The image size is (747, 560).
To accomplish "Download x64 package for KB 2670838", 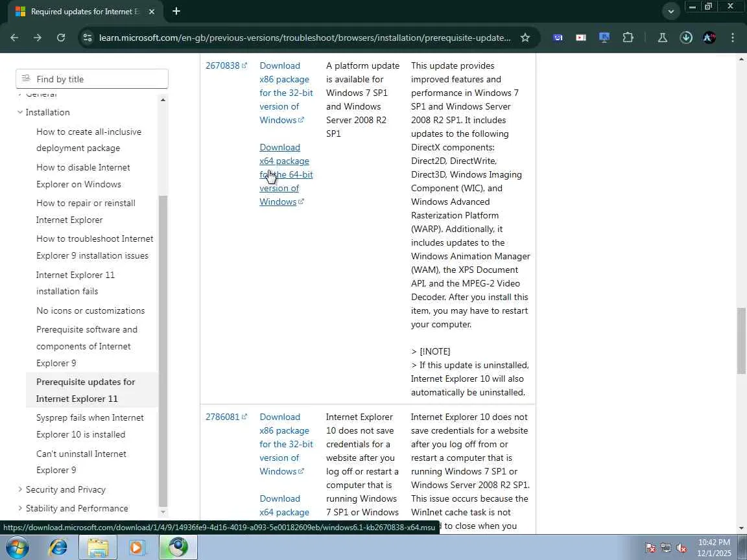I will [286, 175].
